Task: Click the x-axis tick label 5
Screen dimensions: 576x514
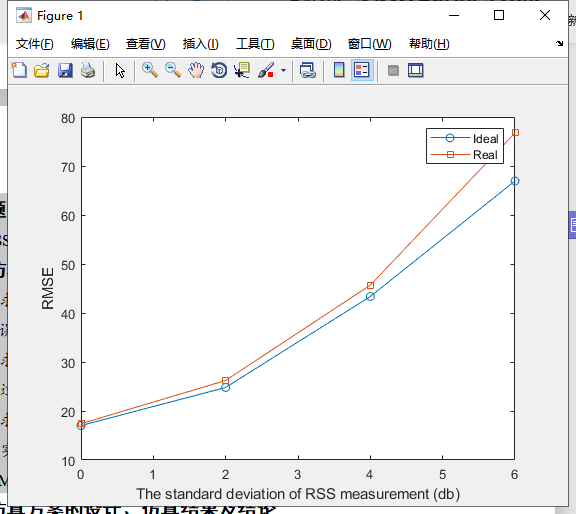Action: [x=442, y=474]
